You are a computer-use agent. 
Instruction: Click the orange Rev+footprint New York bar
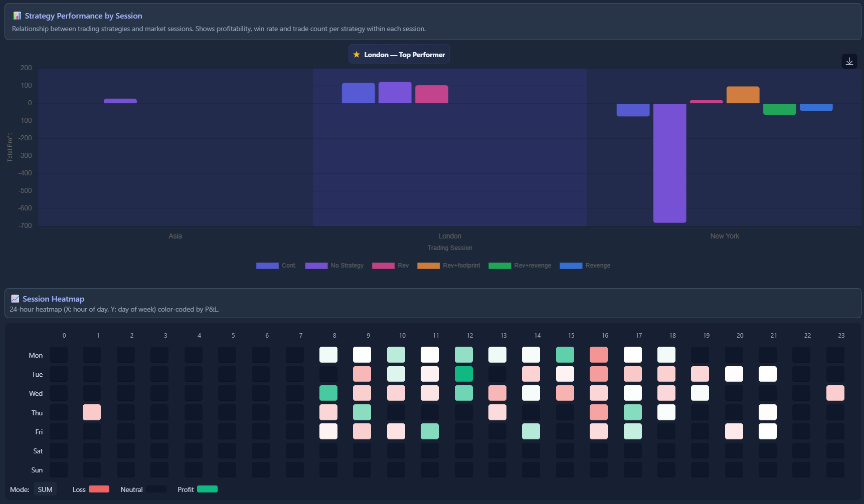tap(743, 95)
